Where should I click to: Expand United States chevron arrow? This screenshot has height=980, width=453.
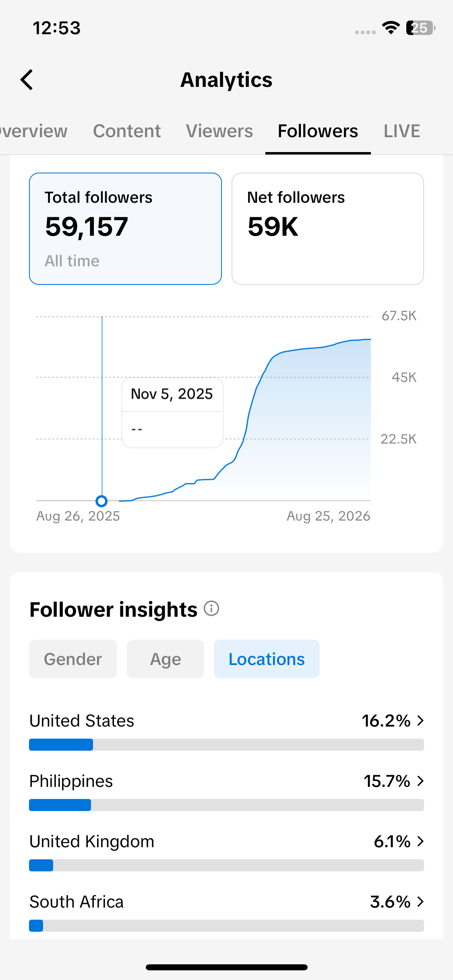420,721
